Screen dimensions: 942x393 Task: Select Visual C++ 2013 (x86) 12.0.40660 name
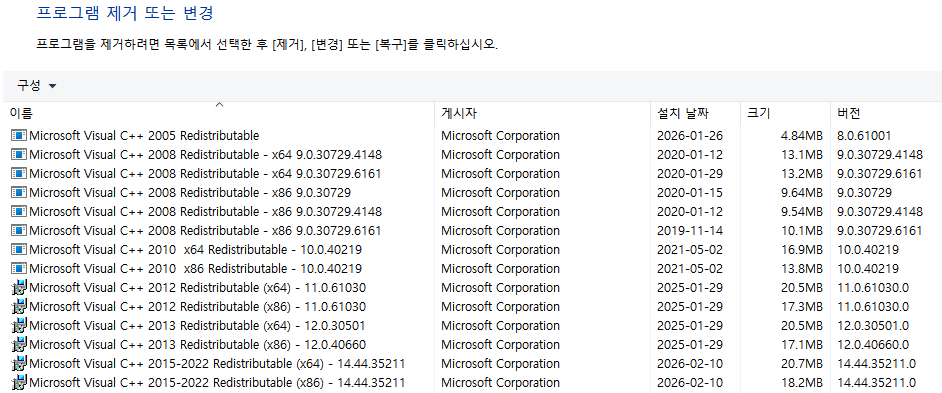pyautogui.click(x=198, y=344)
